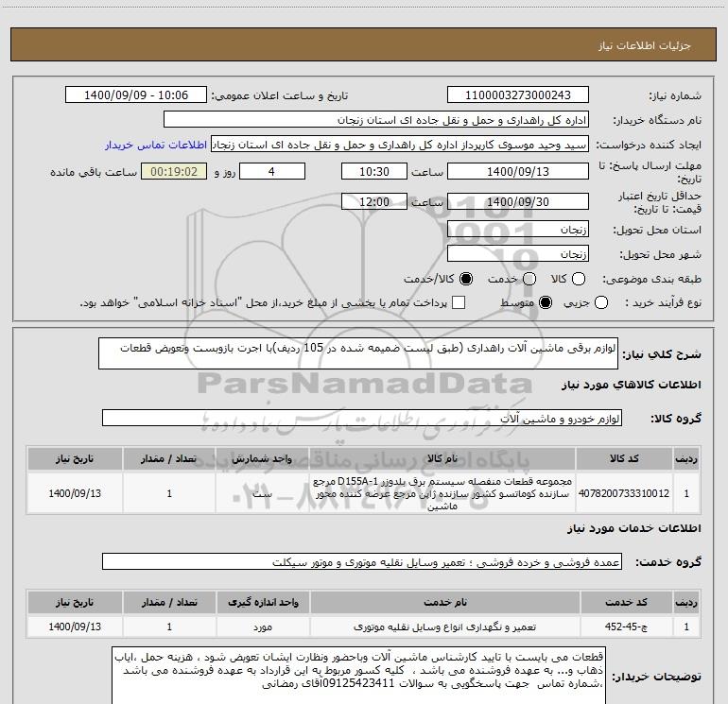Click the remaining days field showing 4
This screenshot has height=704, width=728.
tap(271, 172)
